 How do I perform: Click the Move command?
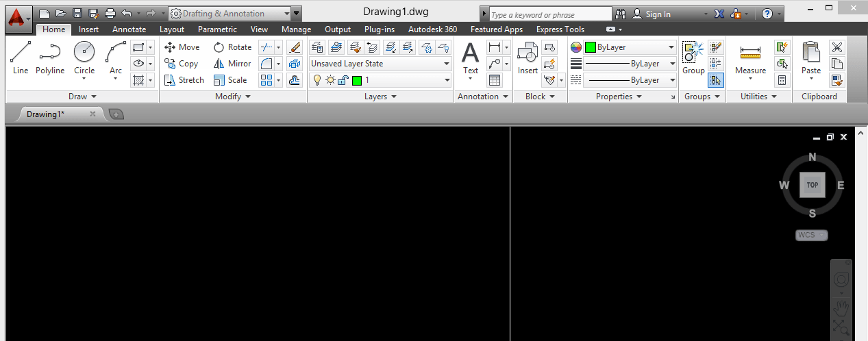(182, 47)
